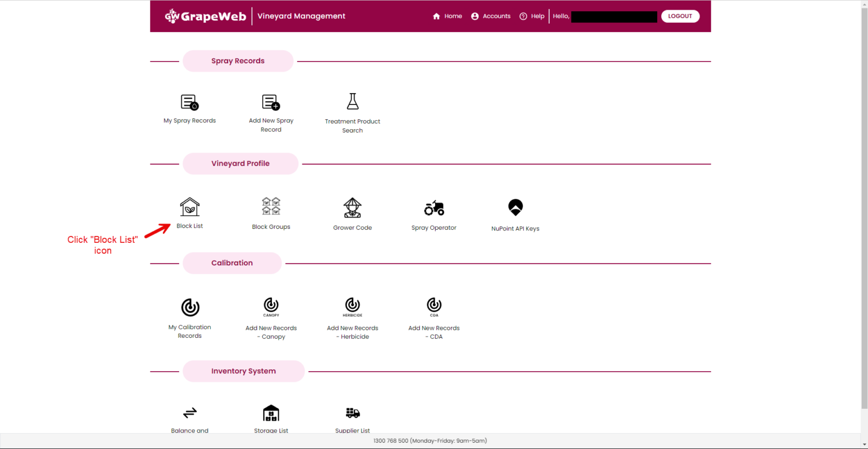
Task: Click the Calibration section heading
Action: 232,263
